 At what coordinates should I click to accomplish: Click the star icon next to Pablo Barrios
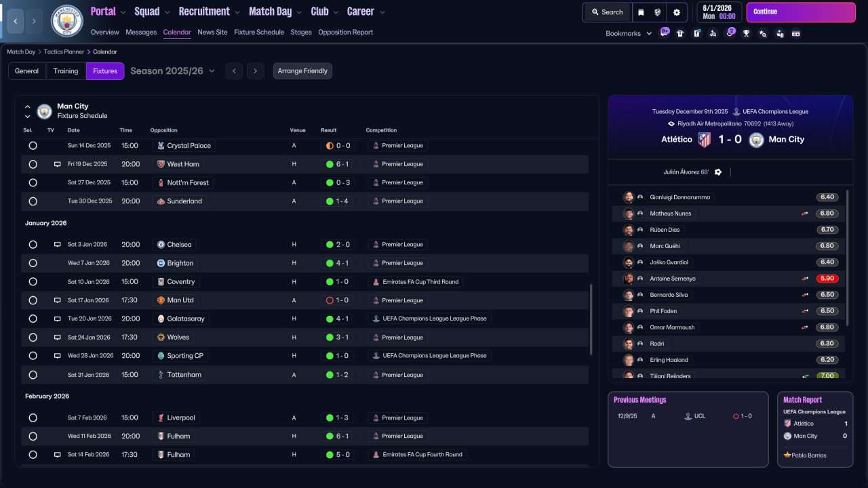787,455
